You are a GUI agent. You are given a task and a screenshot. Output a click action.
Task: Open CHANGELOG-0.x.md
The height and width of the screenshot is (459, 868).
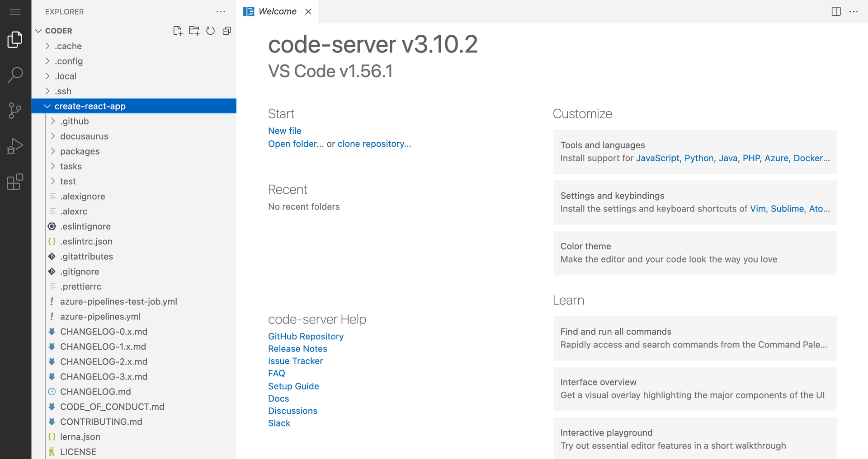[134, 332]
